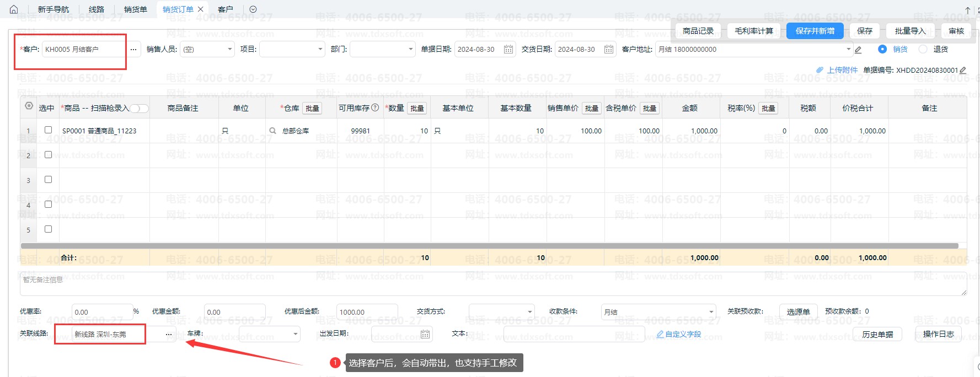980x377 pixels.
Task: Close the 销货订单 tab
Action: (201, 9)
